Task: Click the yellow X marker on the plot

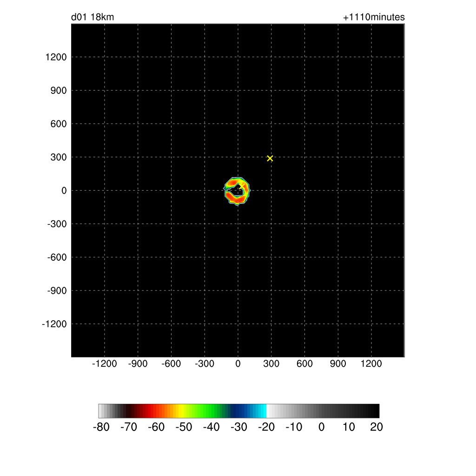Action: coord(270,159)
